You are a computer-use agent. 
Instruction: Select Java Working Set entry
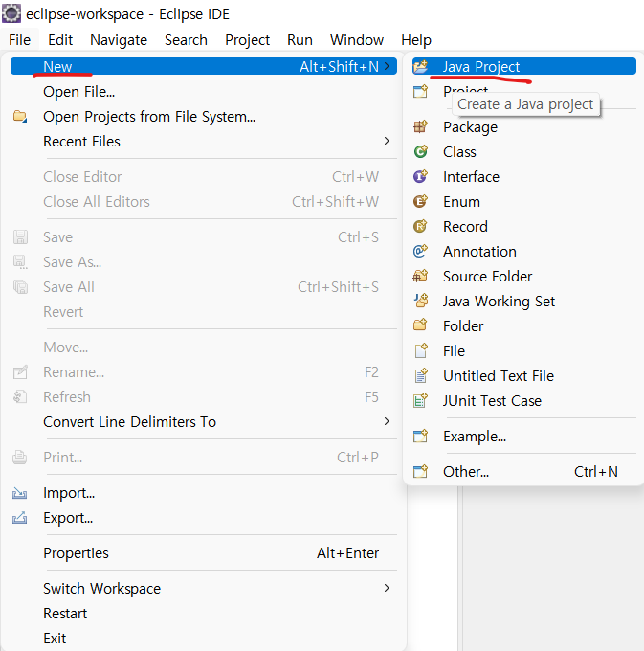tap(524, 301)
